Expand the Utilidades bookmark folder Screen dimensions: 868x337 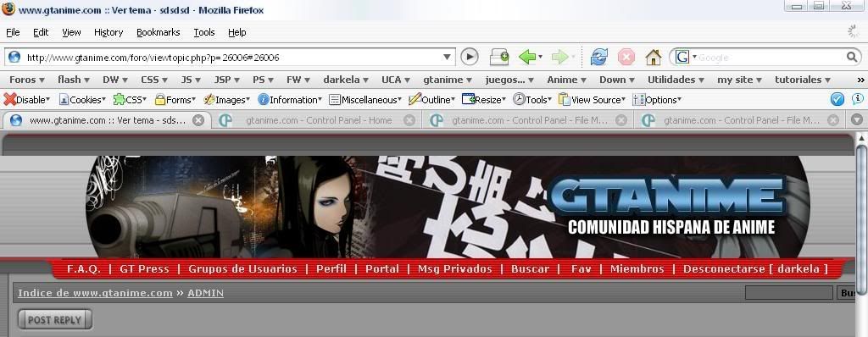coord(676,80)
